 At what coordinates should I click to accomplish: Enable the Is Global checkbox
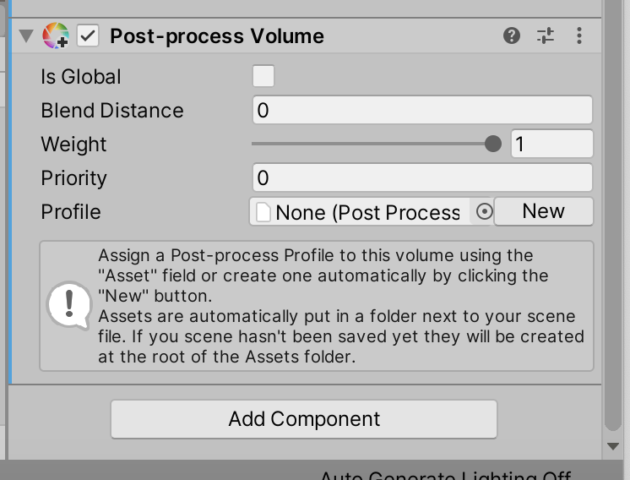click(x=264, y=76)
